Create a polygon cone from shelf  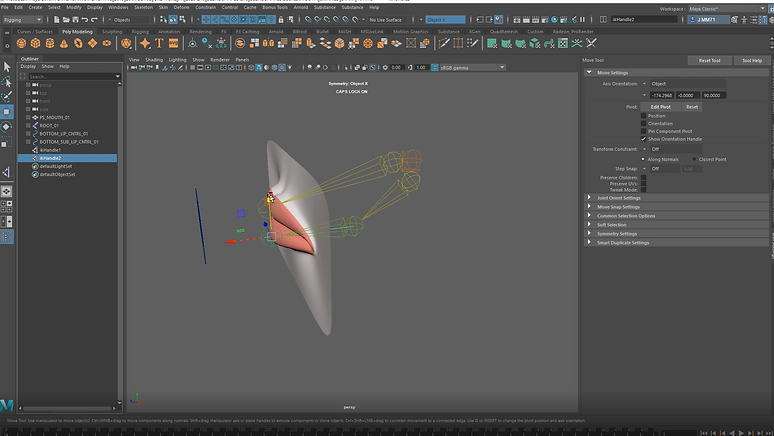pyautogui.click(x=64, y=43)
